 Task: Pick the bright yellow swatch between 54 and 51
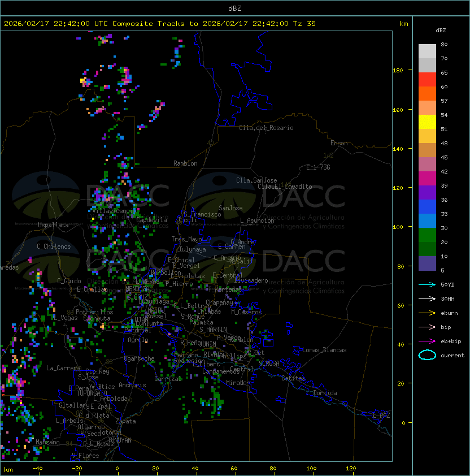[427, 122]
